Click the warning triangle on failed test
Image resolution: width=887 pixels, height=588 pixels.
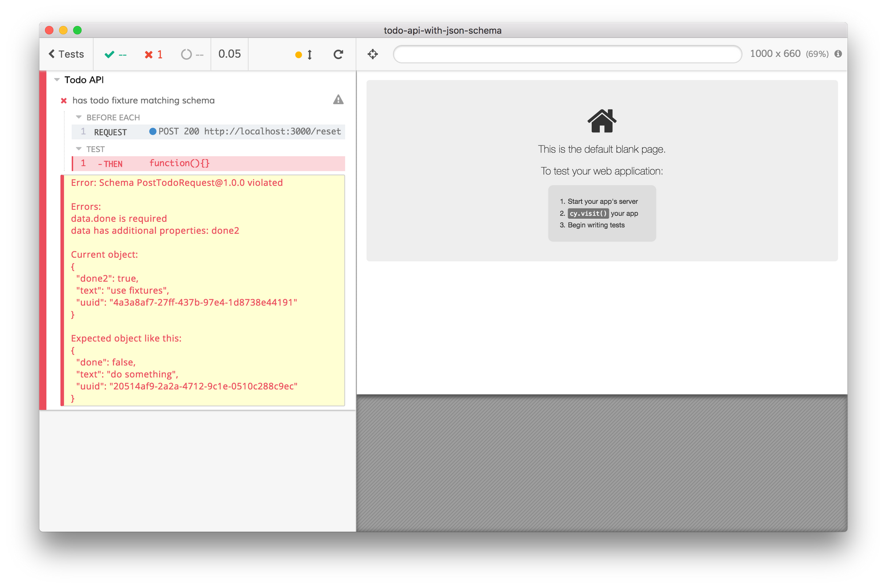(338, 100)
